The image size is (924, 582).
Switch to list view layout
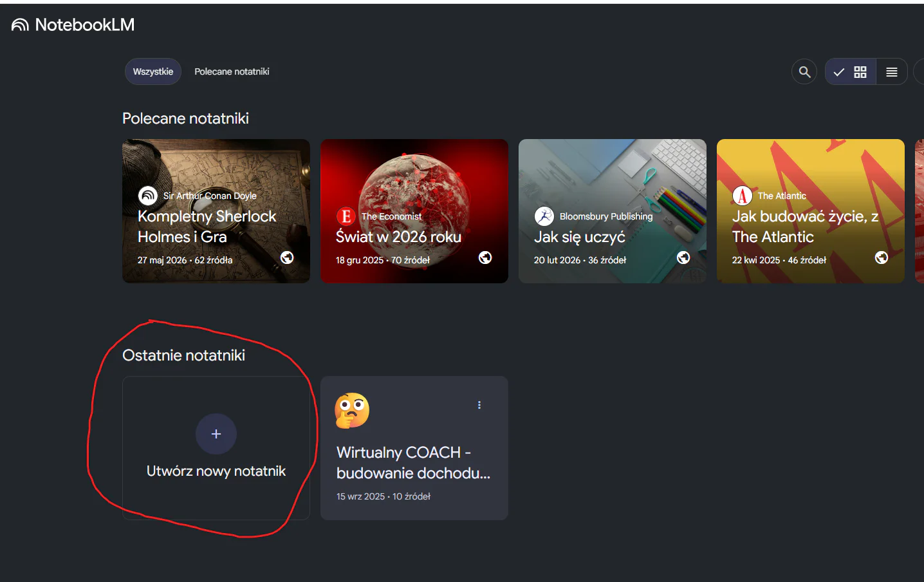[892, 71]
